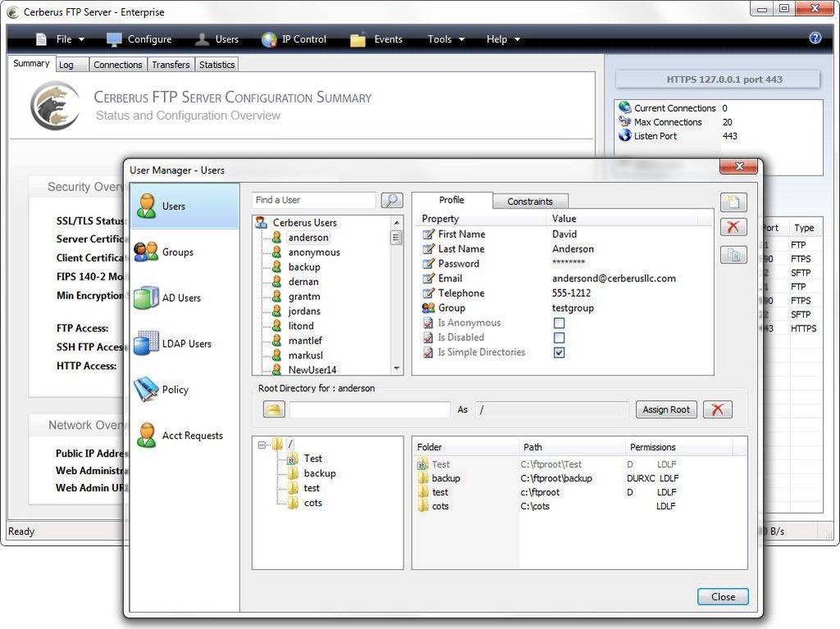840x629 pixels.
Task: Click the browse folder icon for root directory
Action: (x=274, y=410)
